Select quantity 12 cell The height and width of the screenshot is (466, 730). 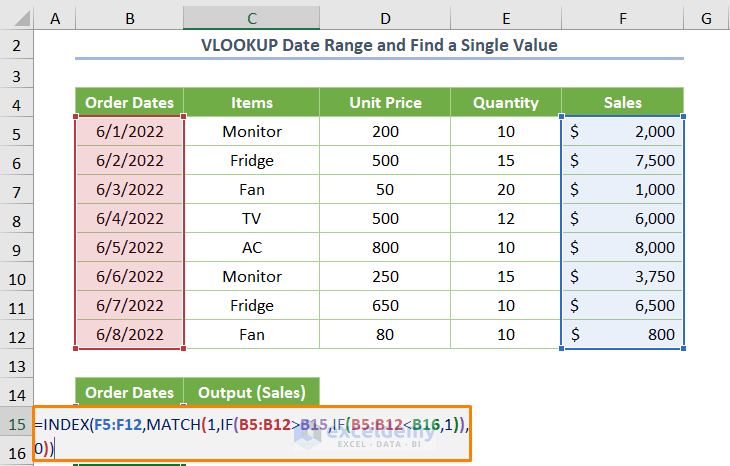pos(506,218)
